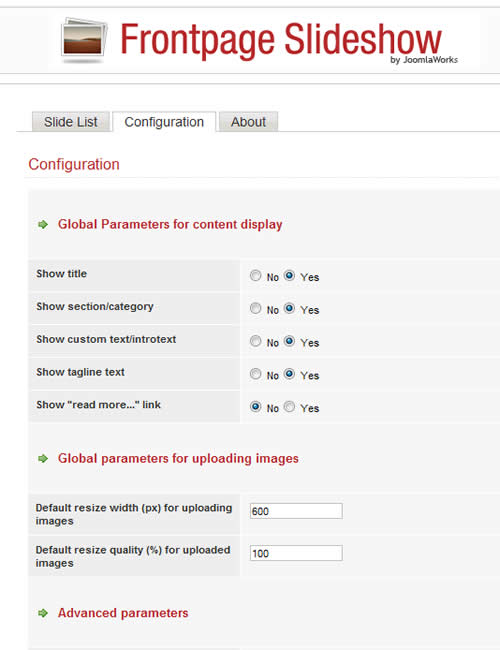The width and height of the screenshot is (500, 650).
Task: Click the Global Parameters for content display heading
Action: (170, 224)
